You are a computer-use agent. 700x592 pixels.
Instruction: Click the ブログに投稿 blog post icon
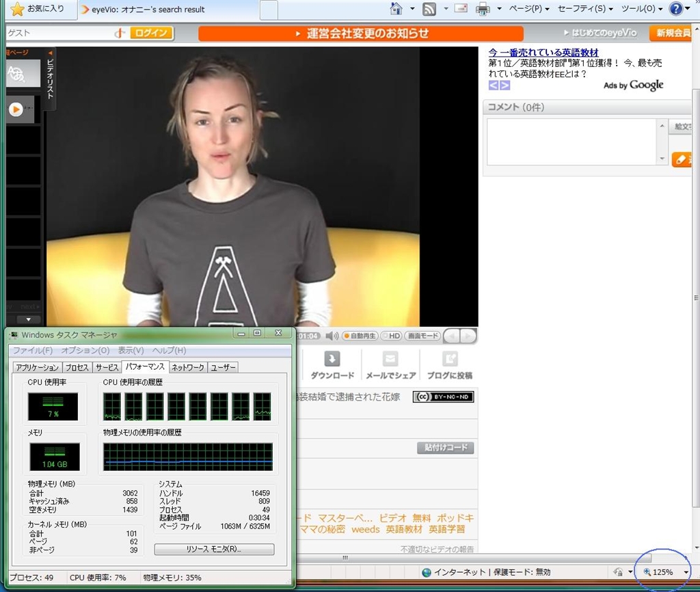(450, 359)
